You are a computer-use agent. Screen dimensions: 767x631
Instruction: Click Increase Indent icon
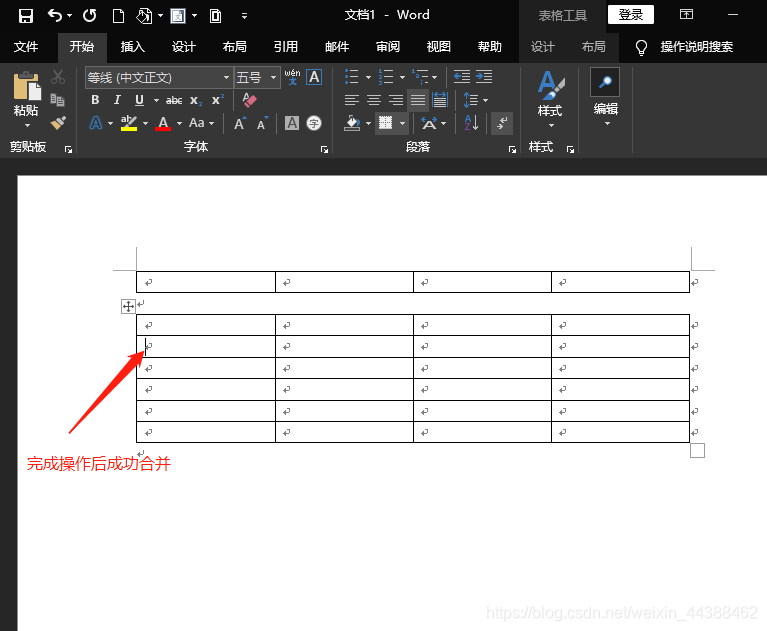coord(484,77)
